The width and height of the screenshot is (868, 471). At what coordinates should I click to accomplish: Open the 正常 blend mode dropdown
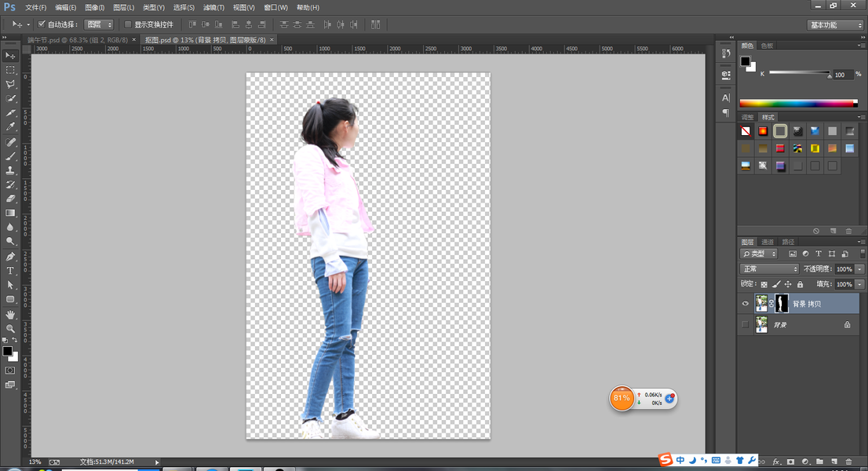tap(769, 269)
